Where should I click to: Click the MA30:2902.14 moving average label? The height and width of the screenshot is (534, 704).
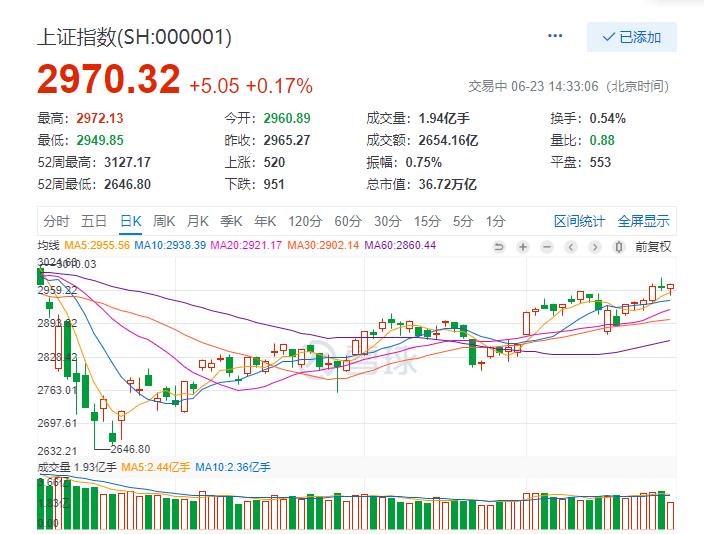323,245
